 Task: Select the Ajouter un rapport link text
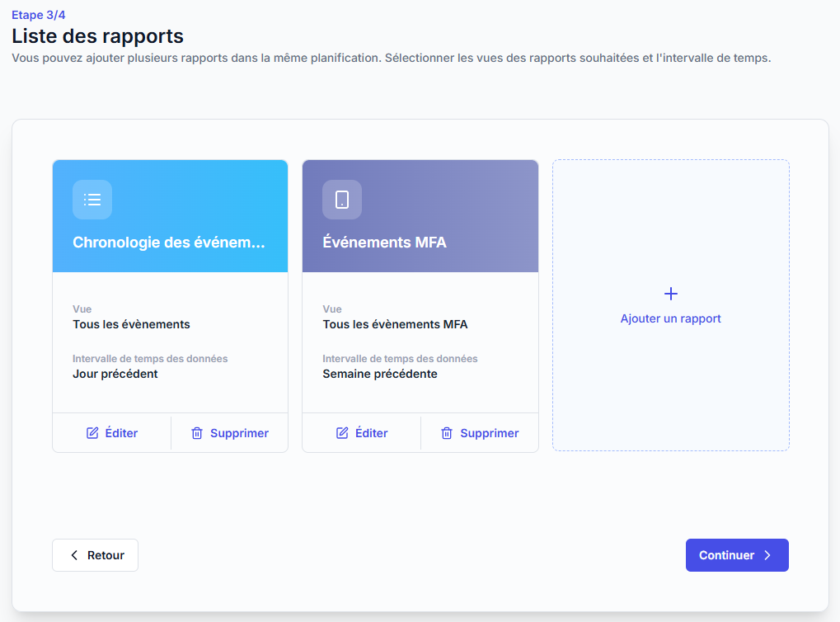[671, 318]
